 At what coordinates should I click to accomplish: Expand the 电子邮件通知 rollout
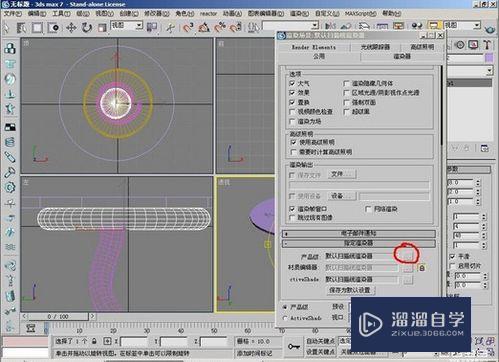[x=358, y=233]
